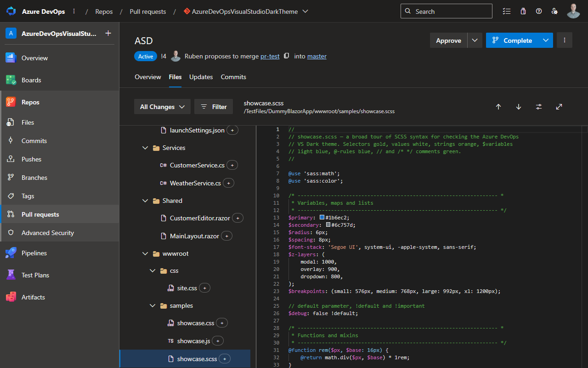
Task: Click the plus icon beside project name
Action: point(108,33)
